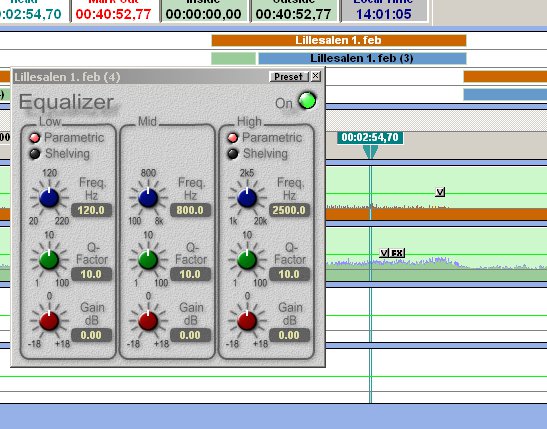Click the Low Gain dB value field

click(91, 335)
